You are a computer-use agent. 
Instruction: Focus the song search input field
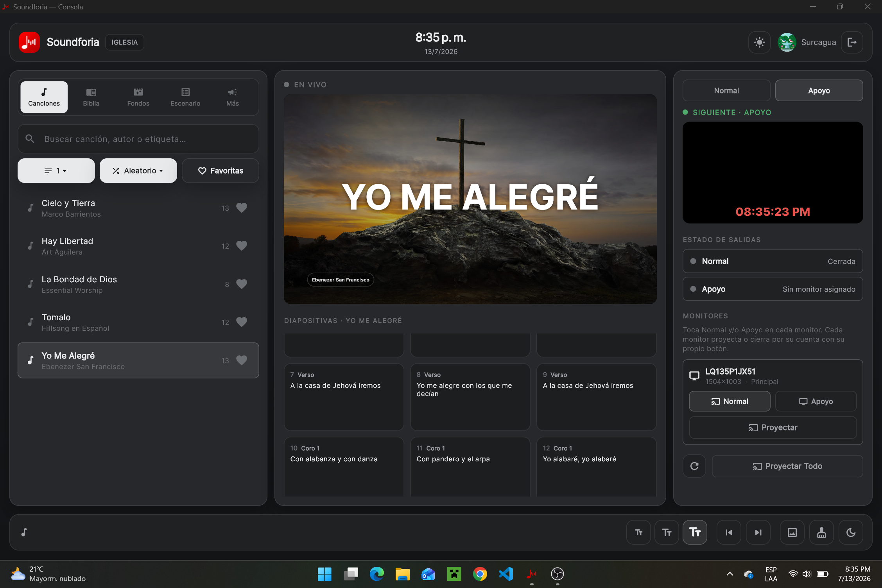[x=138, y=139]
